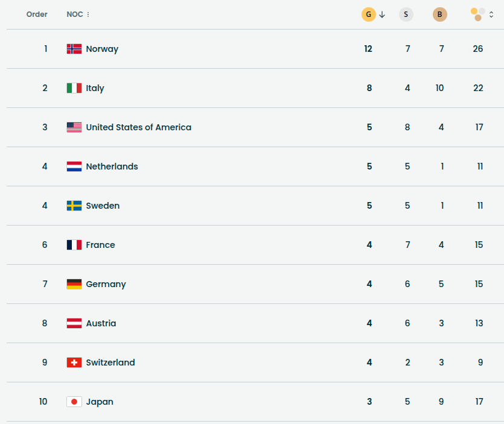504x424 pixels.
Task: Open the France country link
Action: (x=100, y=245)
